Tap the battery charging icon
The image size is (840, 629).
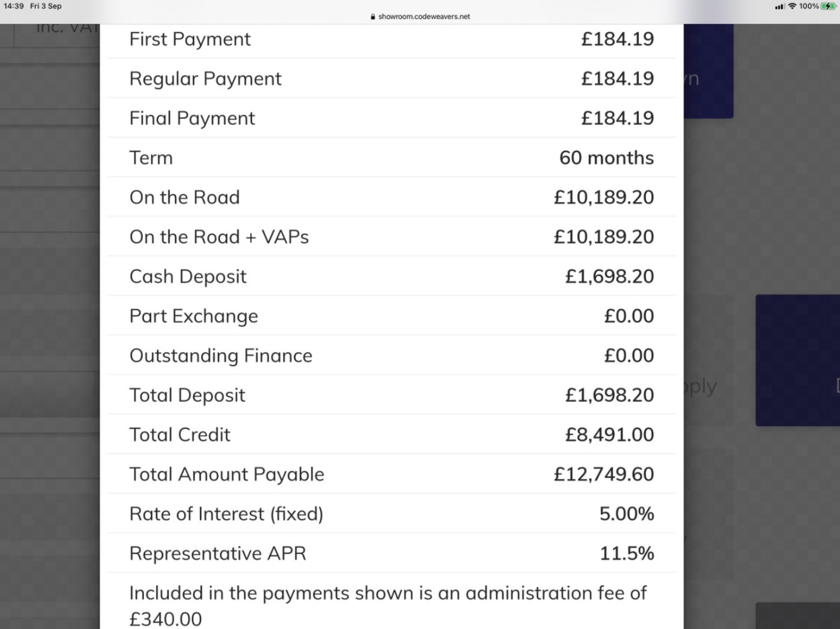[829, 6]
